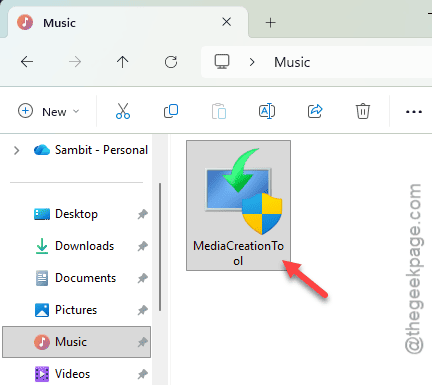Refresh the Music folder view
The height and width of the screenshot is (385, 432).
[171, 62]
